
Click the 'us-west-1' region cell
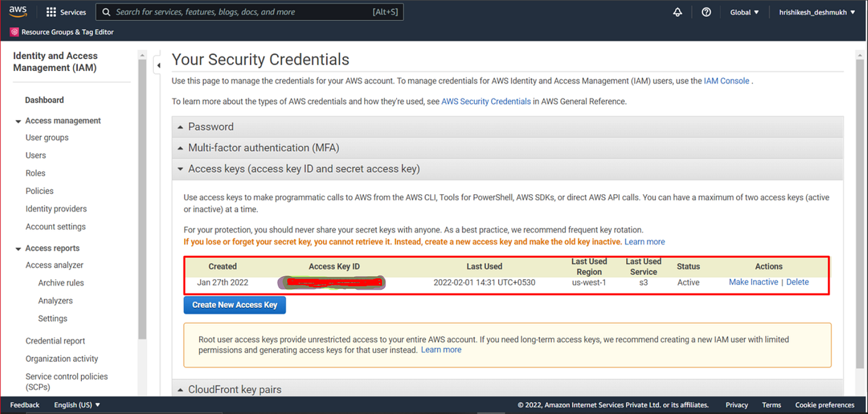point(589,282)
